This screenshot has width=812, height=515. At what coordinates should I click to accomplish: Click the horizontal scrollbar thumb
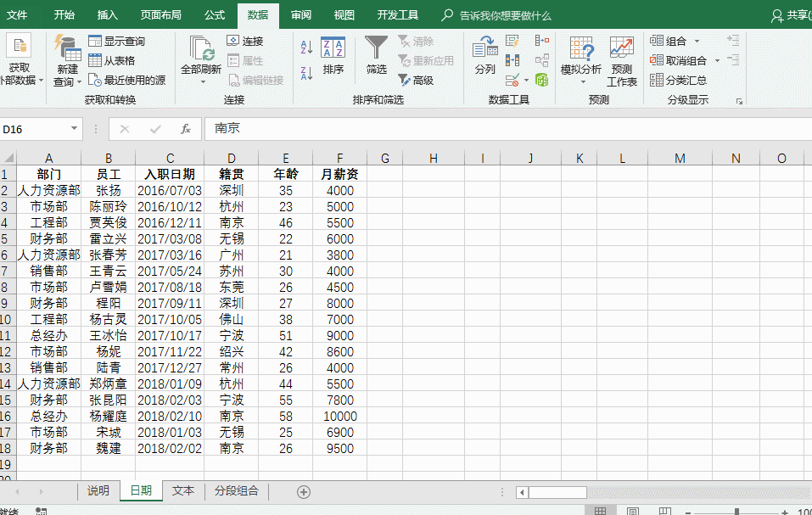click(557, 492)
